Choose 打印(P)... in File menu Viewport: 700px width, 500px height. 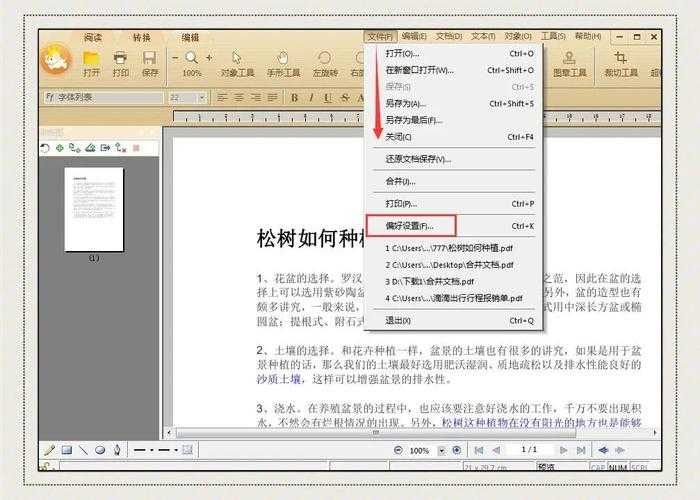click(454, 204)
